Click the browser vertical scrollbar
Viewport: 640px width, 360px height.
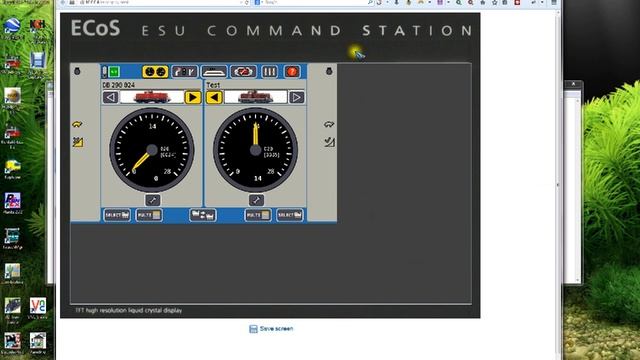[x=558, y=184]
